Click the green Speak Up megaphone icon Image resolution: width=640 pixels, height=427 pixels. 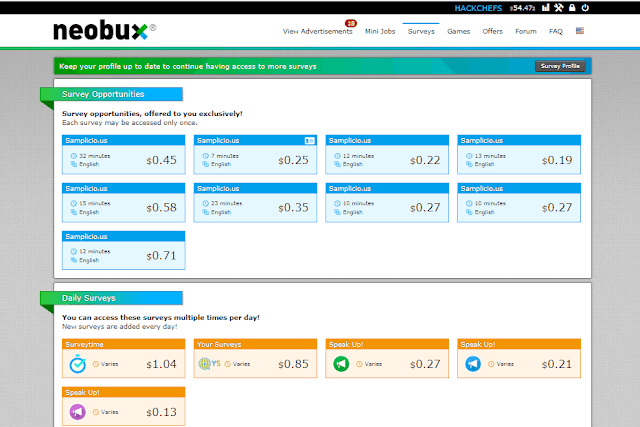click(x=341, y=364)
